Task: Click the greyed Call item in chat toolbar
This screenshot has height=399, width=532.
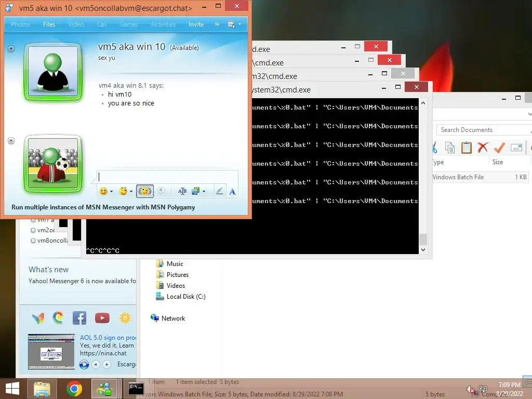Action: pyautogui.click(x=101, y=24)
